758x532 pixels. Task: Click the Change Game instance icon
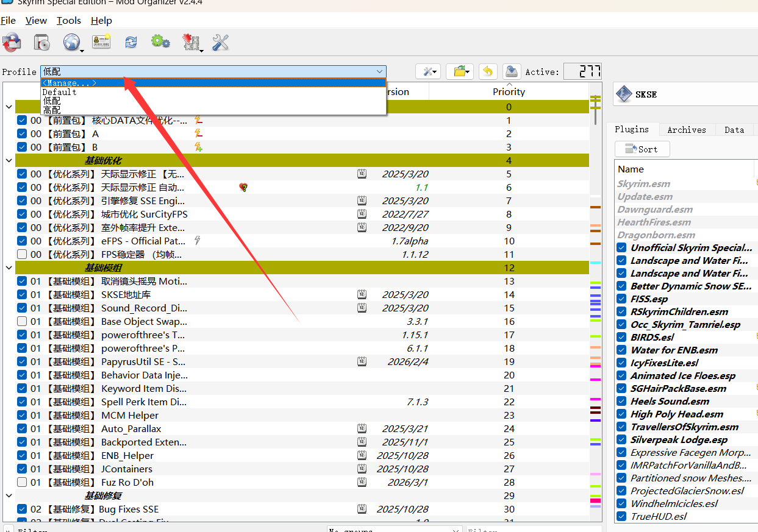pyautogui.click(x=12, y=43)
